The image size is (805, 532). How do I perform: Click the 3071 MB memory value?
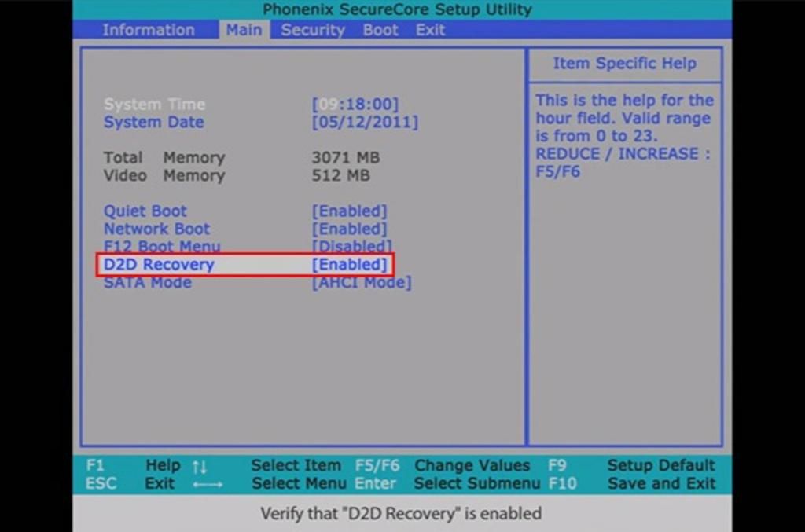(346, 157)
